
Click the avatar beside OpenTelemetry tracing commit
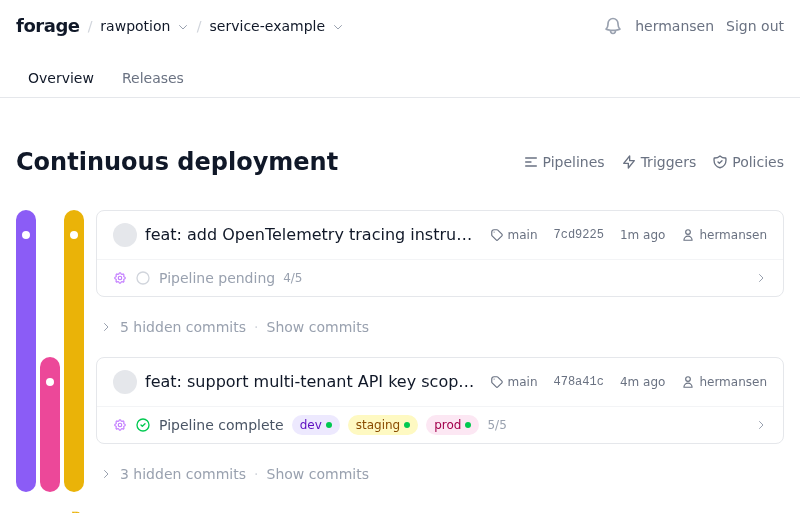(125, 235)
